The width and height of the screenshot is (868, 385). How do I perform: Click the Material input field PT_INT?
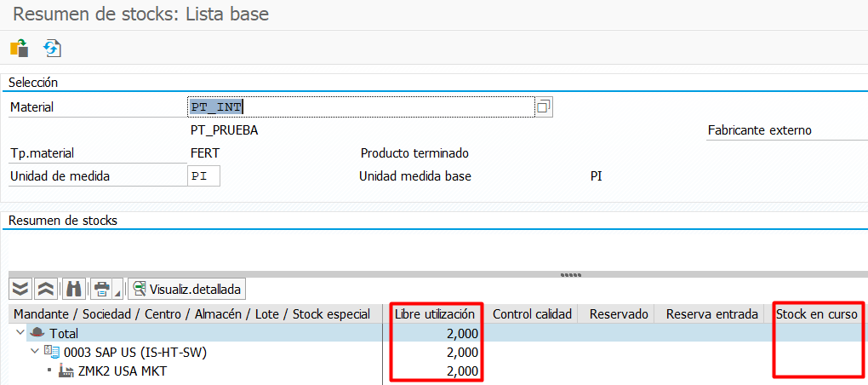(357, 107)
